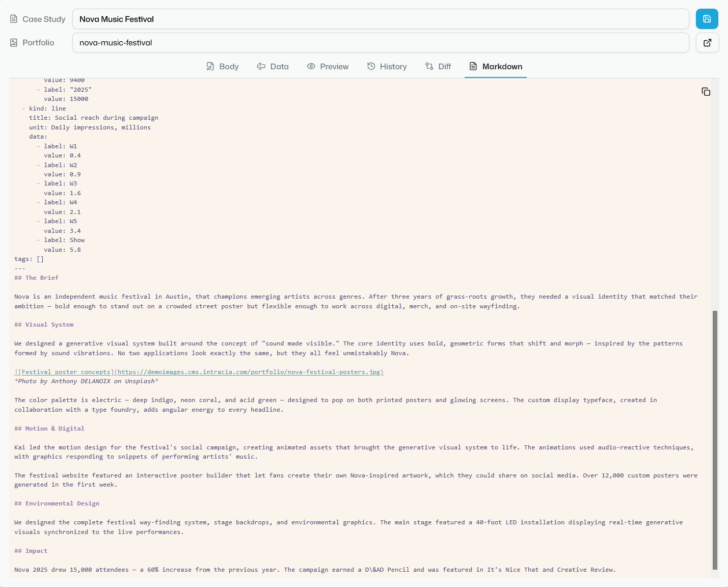Switch to the Data tab
Viewport: 728px width, 587px height.
tap(273, 66)
